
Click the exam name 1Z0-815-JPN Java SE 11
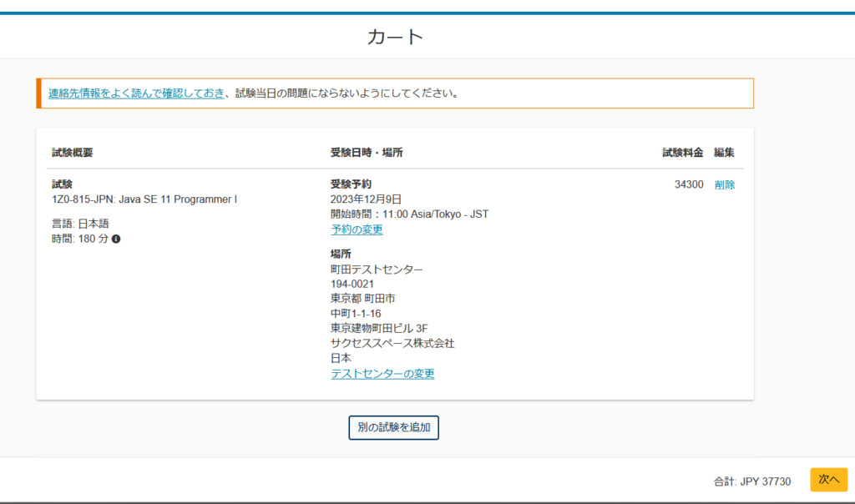(x=144, y=199)
